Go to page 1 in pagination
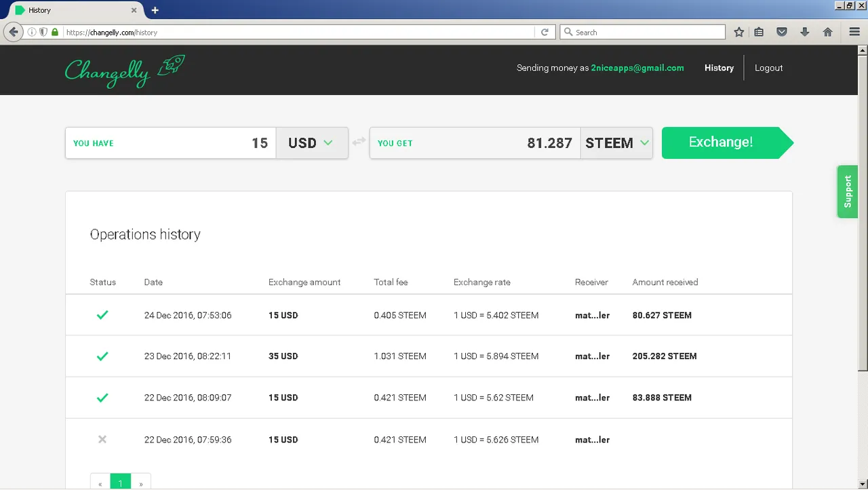 [x=120, y=483]
